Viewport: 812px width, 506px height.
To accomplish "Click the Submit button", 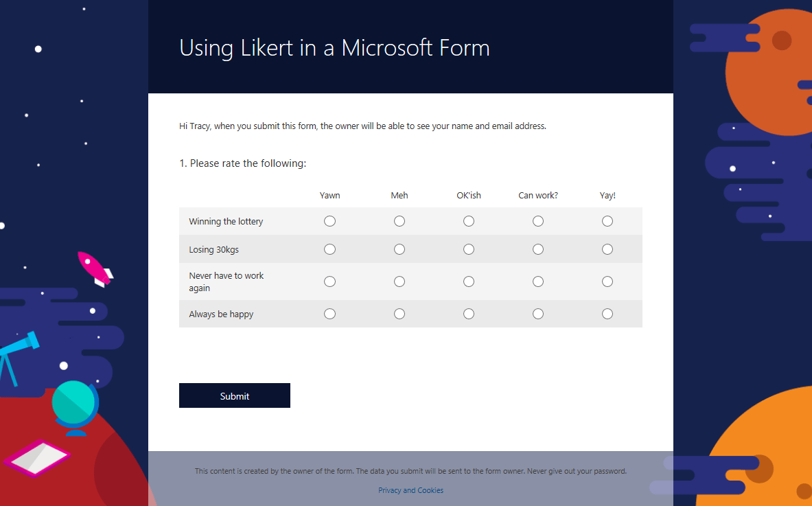I will pos(235,395).
